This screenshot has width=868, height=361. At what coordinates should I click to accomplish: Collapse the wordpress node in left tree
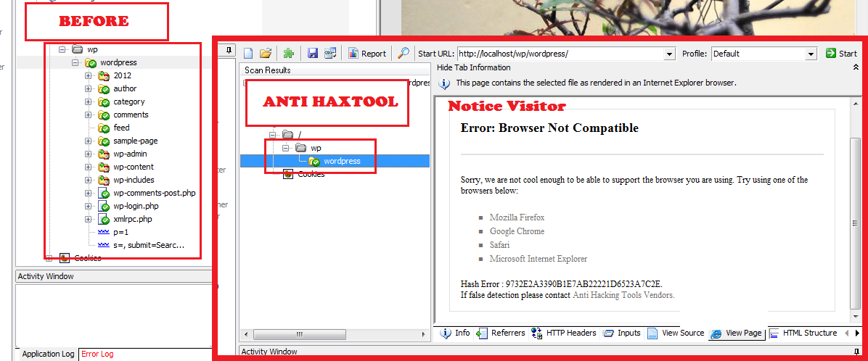(x=75, y=62)
